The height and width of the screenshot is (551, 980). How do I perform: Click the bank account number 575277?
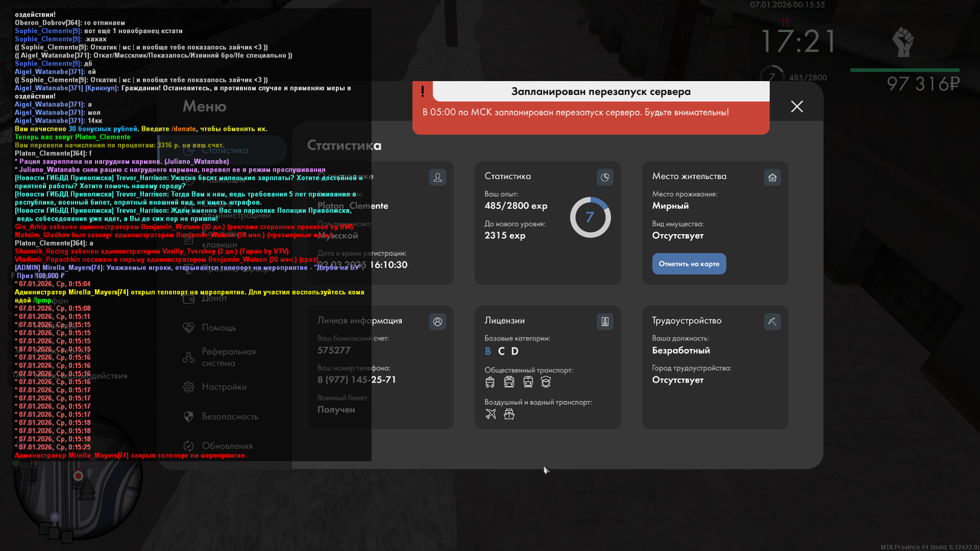[334, 350]
